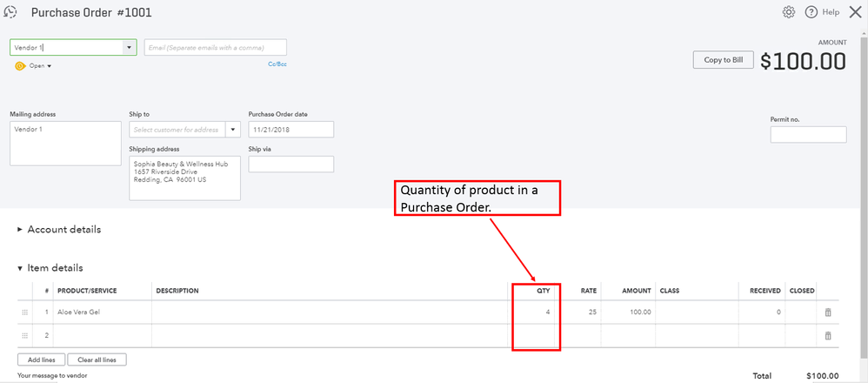Open the Cc/Bcc link

(x=277, y=63)
